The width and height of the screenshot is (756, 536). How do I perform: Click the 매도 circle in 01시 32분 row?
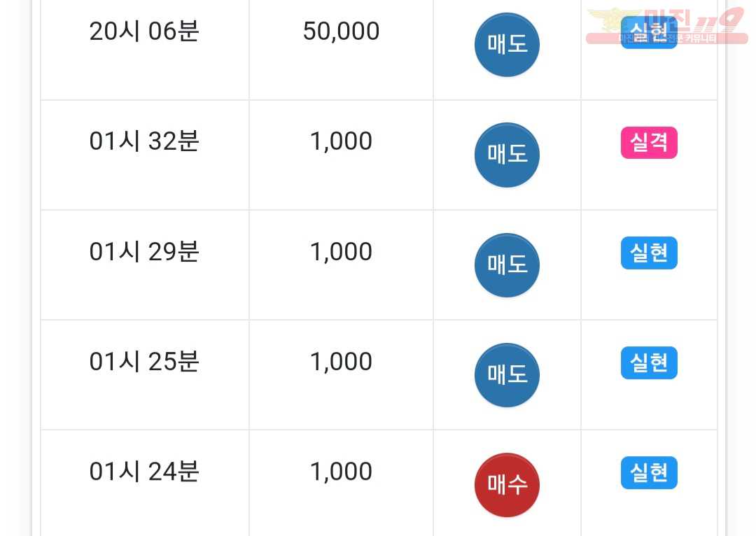(507, 155)
